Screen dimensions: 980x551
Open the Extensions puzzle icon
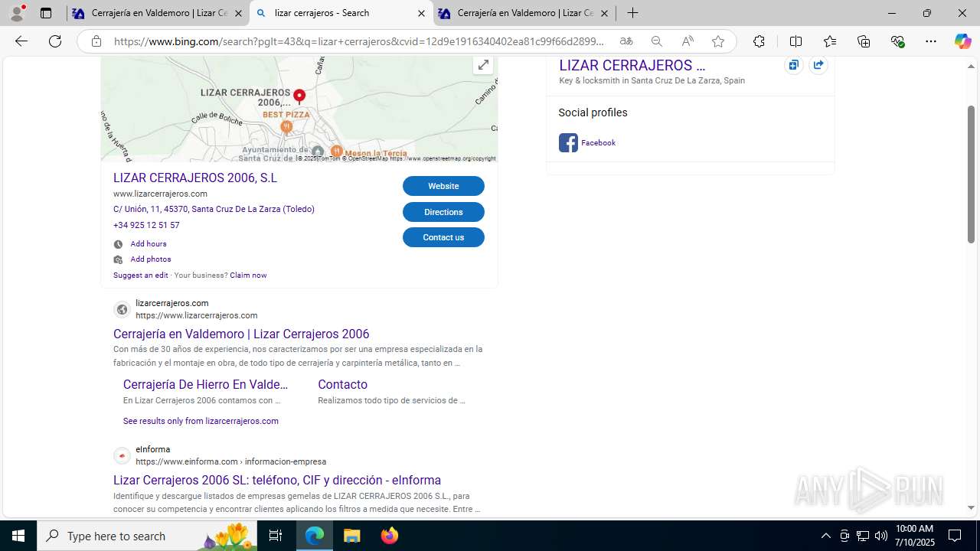pos(759,41)
